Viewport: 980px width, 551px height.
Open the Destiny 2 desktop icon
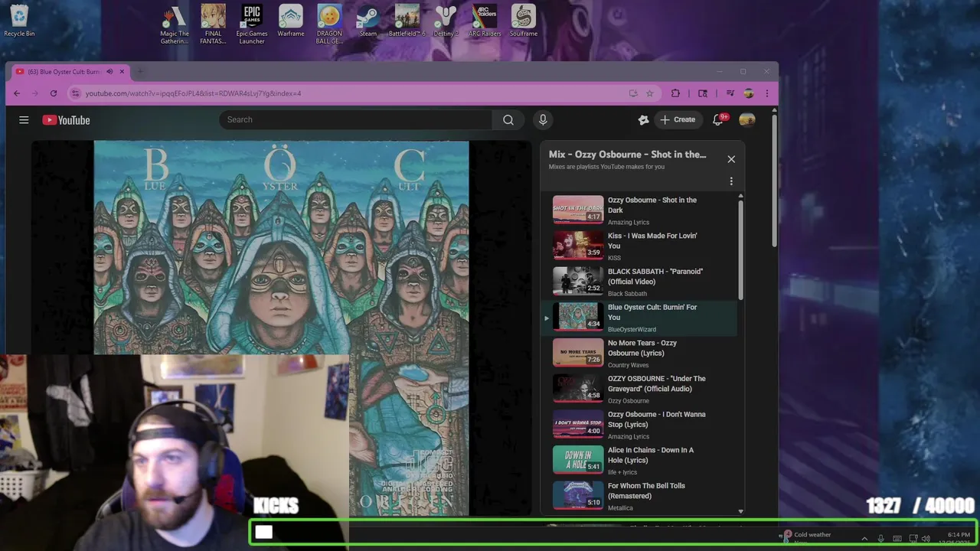pos(446,21)
